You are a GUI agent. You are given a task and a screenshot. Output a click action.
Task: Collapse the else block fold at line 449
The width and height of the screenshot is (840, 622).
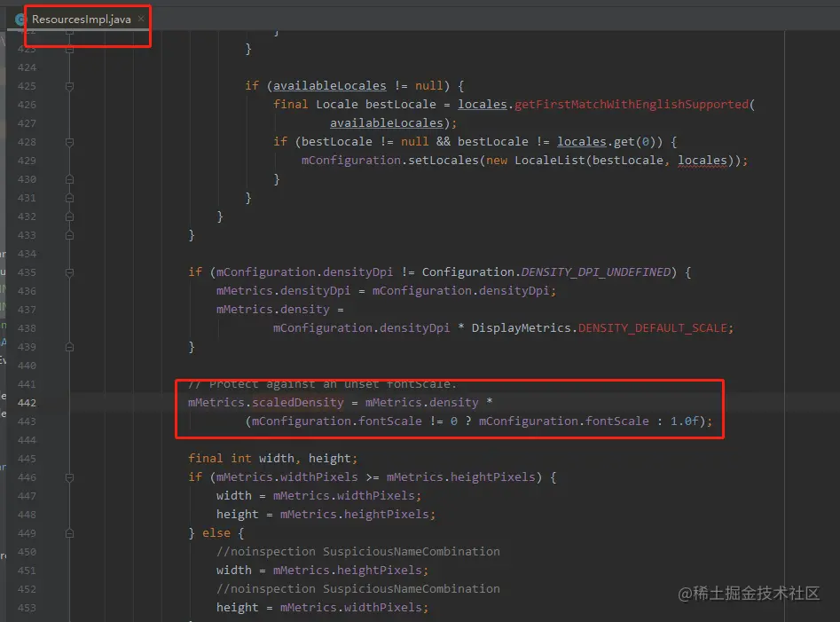click(70, 533)
